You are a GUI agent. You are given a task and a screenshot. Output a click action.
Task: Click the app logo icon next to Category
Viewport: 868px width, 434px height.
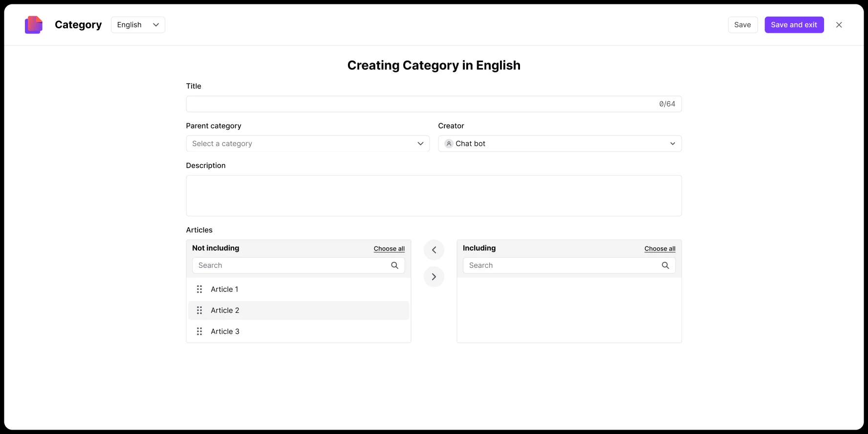[x=34, y=25]
